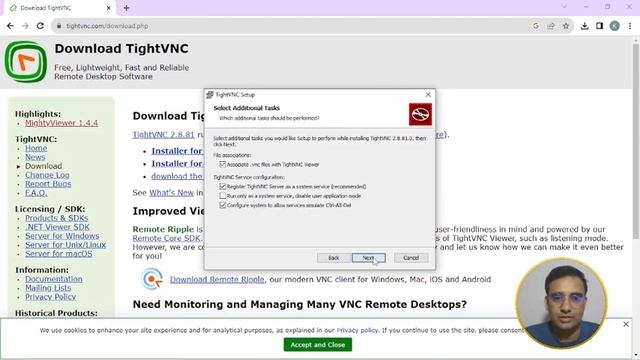Viewport: 640px width, 360px height.
Task: Toggle Register TightVNC Server as system service
Action: click(222, 186)
